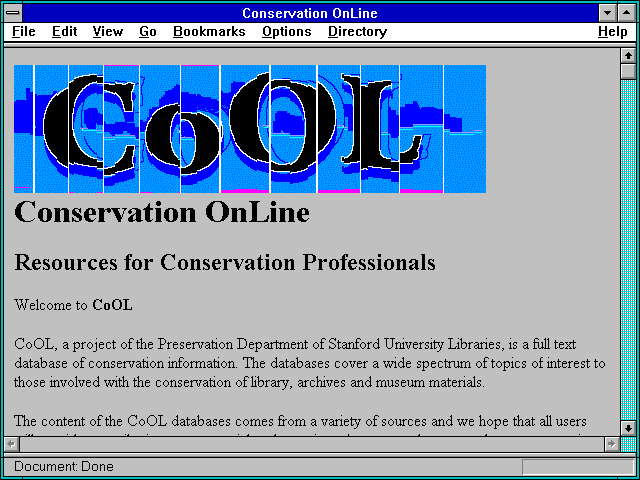Click the horizontal scrollbar track
This screenshot has height=480, width=640.
(x=312, y=444)
